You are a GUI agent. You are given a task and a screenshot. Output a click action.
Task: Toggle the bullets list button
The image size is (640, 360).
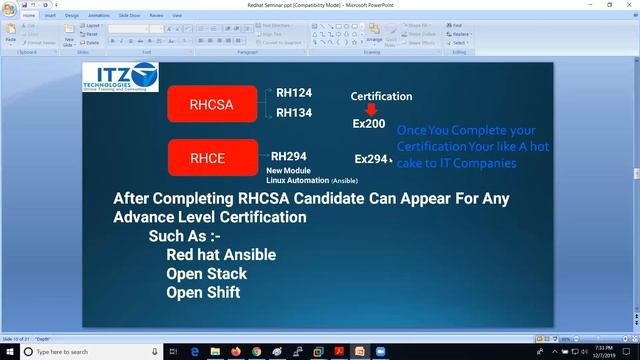click(x=201, y=29)
